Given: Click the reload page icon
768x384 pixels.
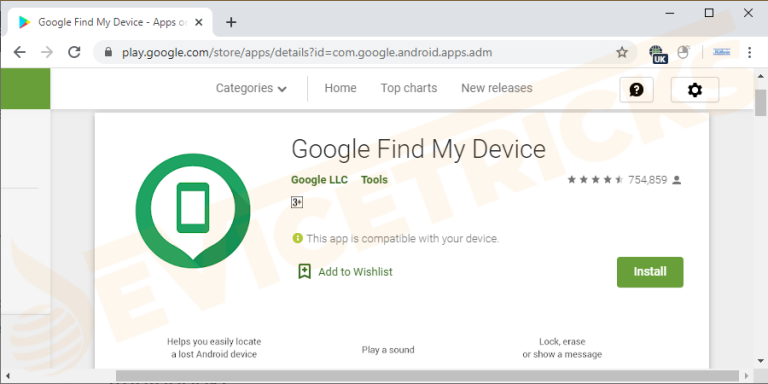Looking at the screenshot, I should 74,52.
